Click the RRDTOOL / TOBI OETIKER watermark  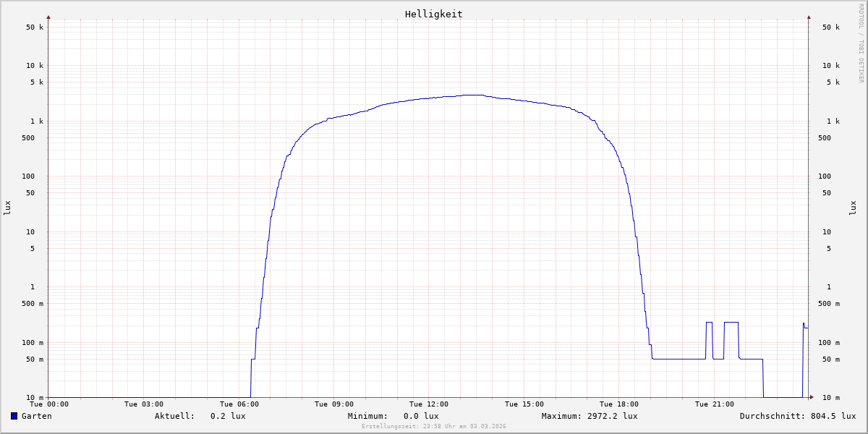(x=861, y=43)
